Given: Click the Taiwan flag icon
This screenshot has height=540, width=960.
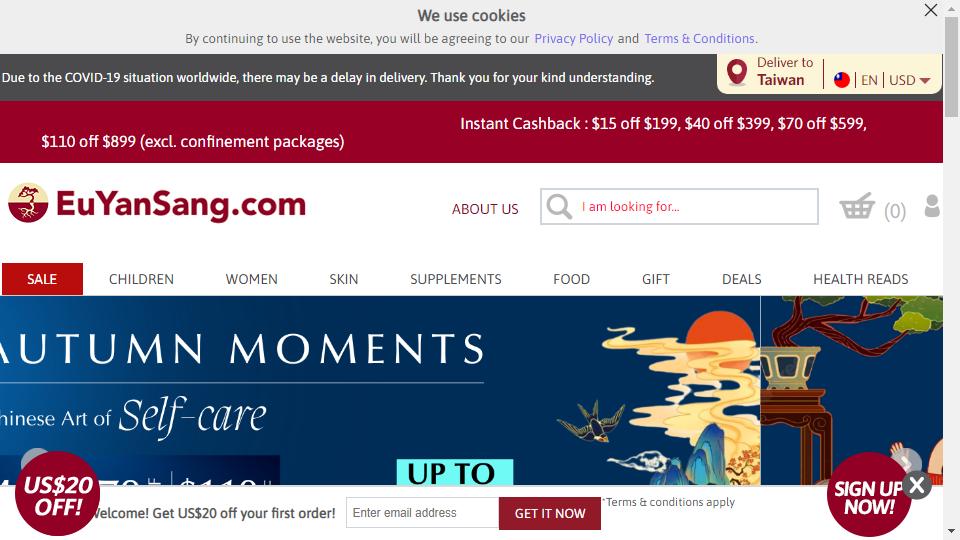Looking at the screenshot, I should click(842, 80).
